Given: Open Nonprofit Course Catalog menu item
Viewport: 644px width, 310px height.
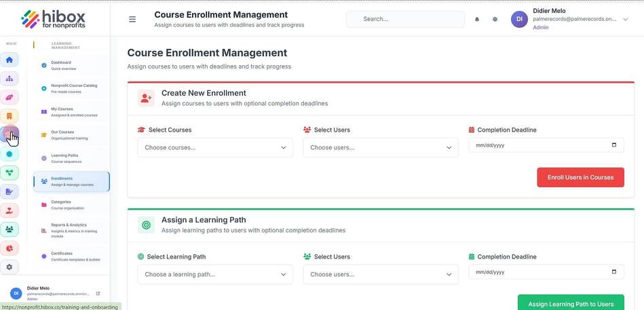Looking at the screenshot, I should [x=71, y=89].
